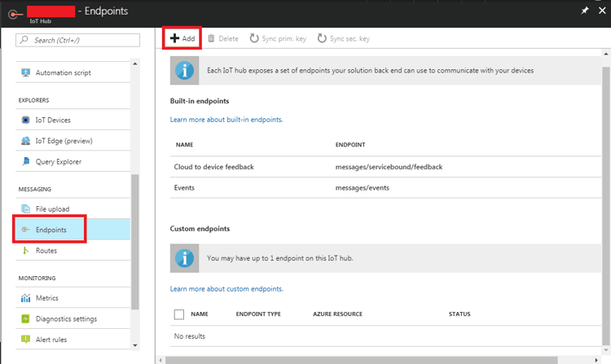The height and width of the screenshot is (364, 611).
Task: Click the IoT Hub icon in title bar
Action: tap(15, 15)
